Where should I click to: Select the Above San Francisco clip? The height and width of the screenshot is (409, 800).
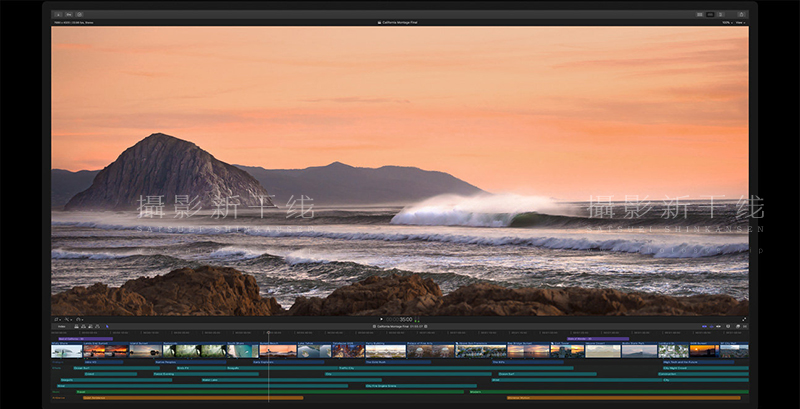click(x=481, y=350)
